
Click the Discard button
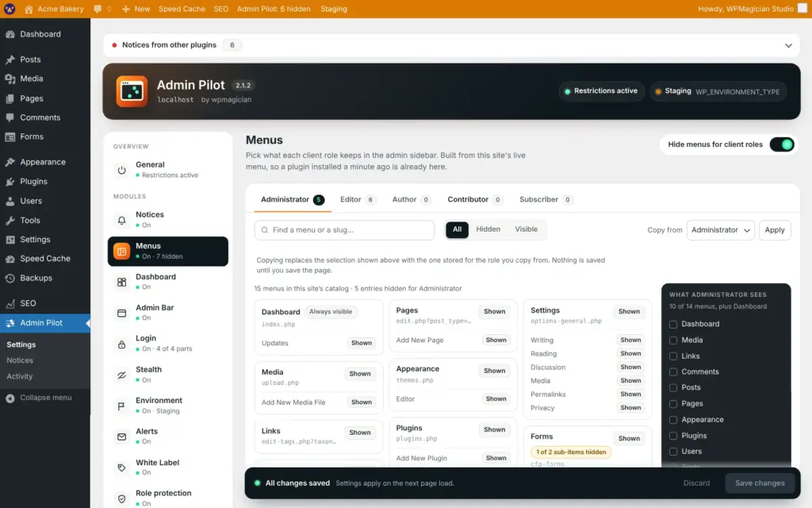tap(696, 483)
